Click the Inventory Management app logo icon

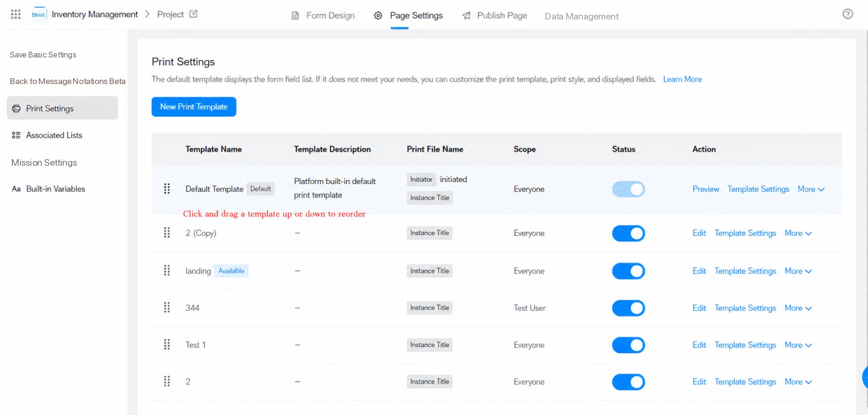[x=38, y=14]
